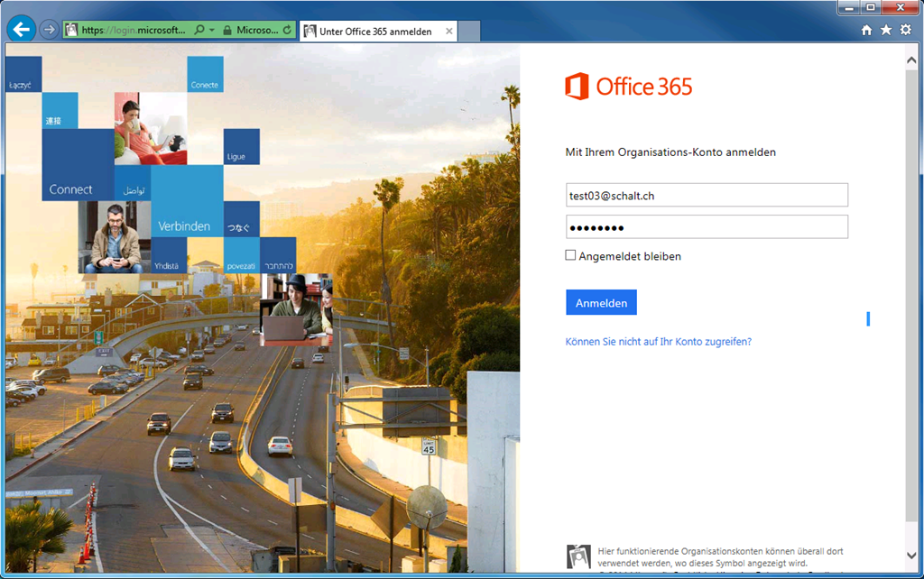The height and width of the screenshot is (579, 924).
Task: Click the scrollbar down arrow
Action: 911,555
